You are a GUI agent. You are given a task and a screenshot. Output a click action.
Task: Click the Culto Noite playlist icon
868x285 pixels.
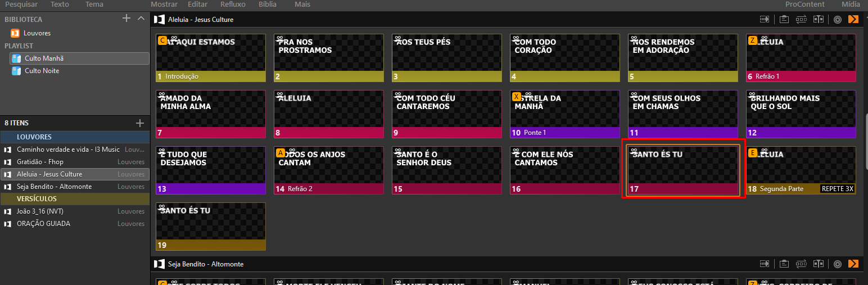tap(16, 71)
